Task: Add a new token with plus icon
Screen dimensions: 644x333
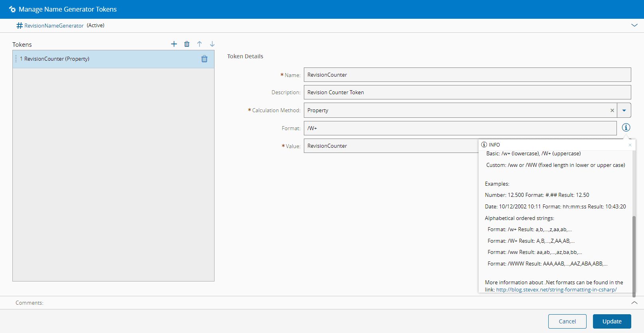Action: [x=174, y=44]
